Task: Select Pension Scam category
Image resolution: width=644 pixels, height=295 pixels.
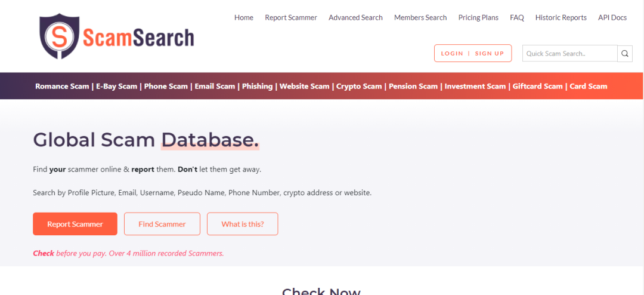Action: pos(413,87)
